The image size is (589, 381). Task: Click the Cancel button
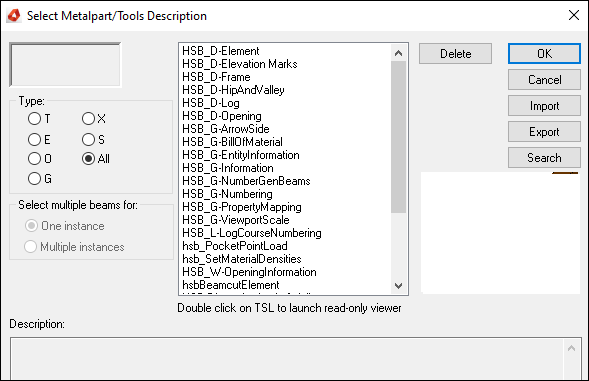[544, 80]
